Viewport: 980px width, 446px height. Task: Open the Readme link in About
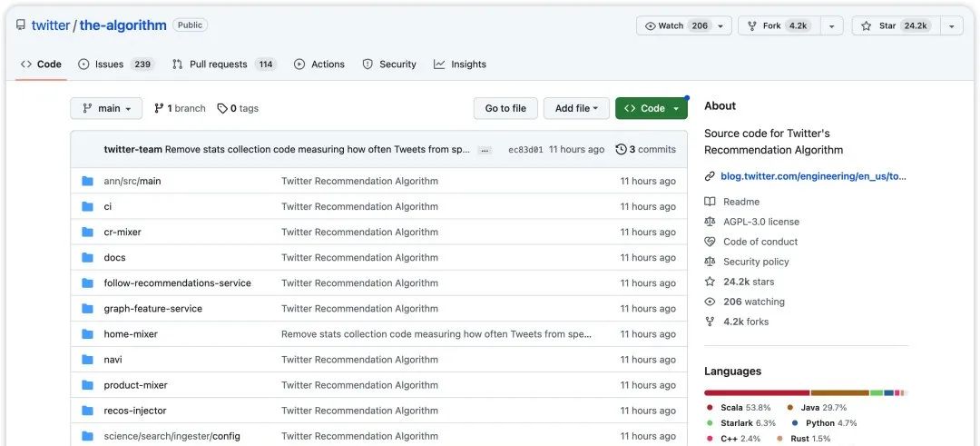[741, 202]
